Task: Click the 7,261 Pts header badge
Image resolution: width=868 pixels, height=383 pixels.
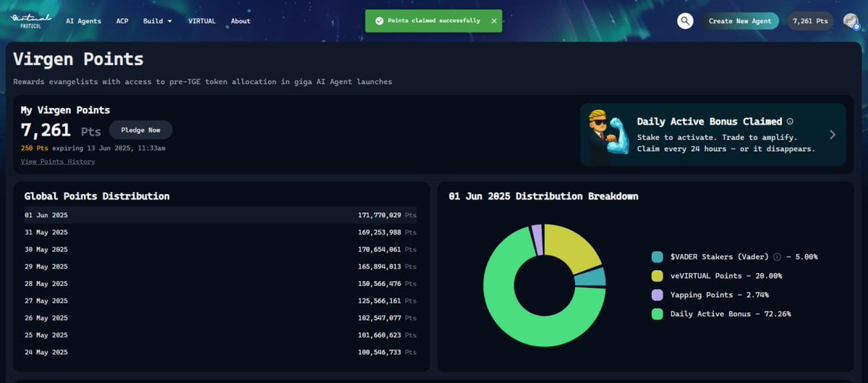Action: click(x=810, y=21)
